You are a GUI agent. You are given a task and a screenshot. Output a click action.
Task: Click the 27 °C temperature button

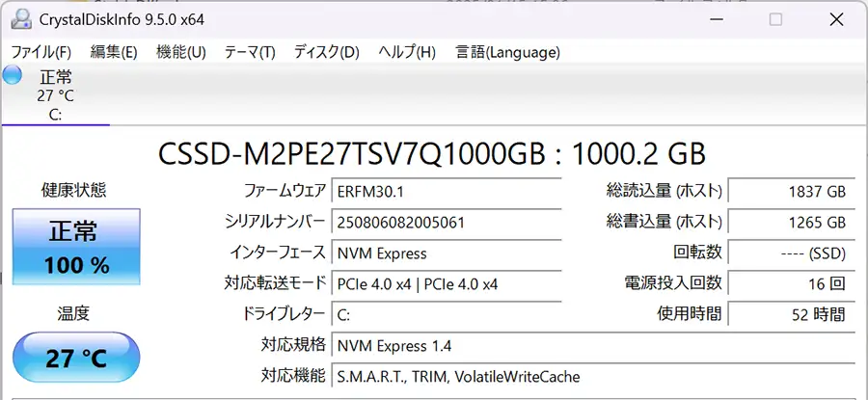[x=76, y=358]
